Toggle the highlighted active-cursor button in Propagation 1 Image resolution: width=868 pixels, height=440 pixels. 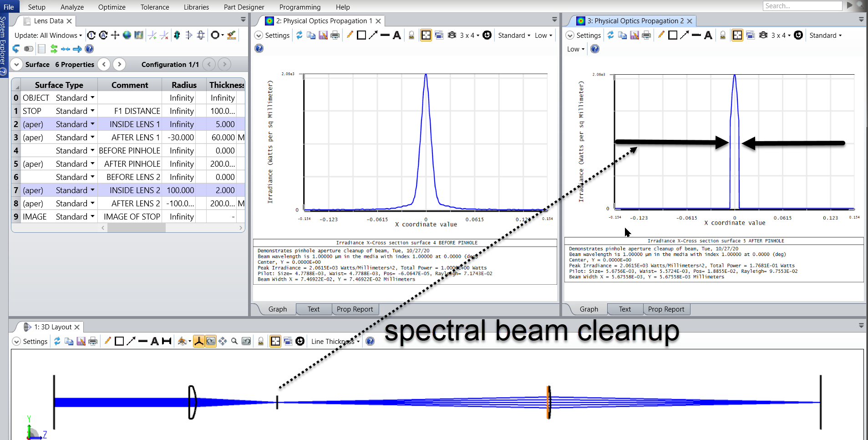pyautogui.click(x=426, y=35)
